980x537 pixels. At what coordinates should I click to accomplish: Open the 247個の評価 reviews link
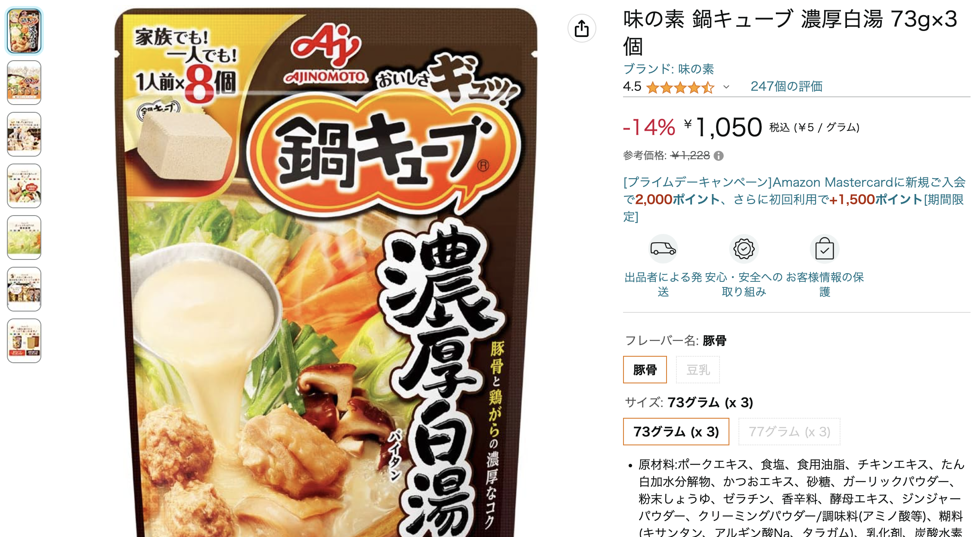(x=786, y=86)
